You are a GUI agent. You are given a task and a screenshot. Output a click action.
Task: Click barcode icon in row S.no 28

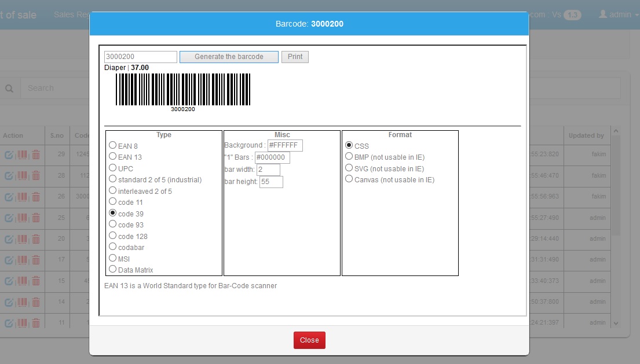point(23,176)
